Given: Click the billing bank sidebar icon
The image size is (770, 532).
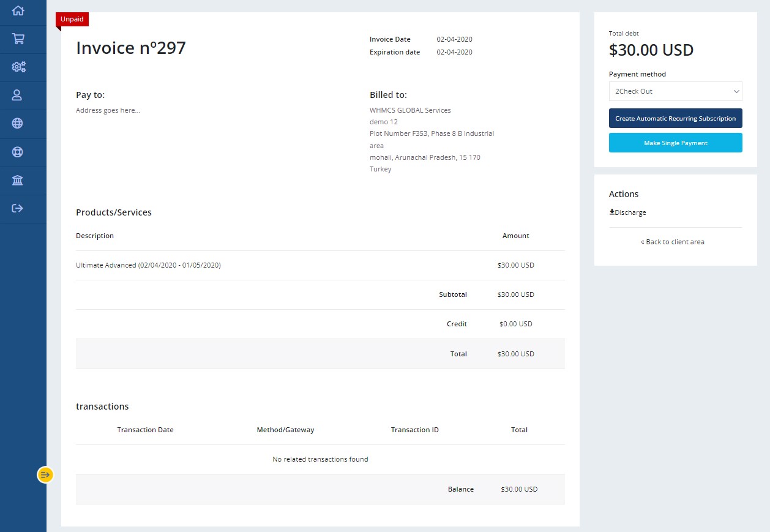Looking at the screenshot, I should click(x=17, y=181).
